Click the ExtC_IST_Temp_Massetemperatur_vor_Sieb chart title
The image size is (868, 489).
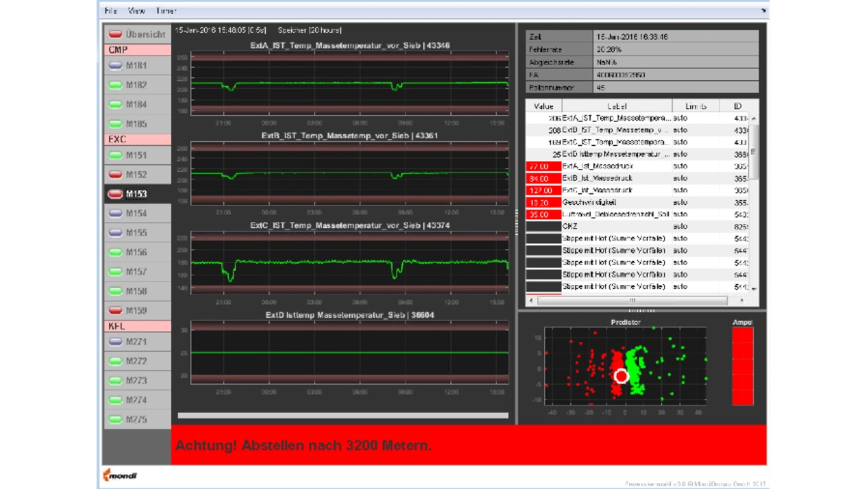349,225
